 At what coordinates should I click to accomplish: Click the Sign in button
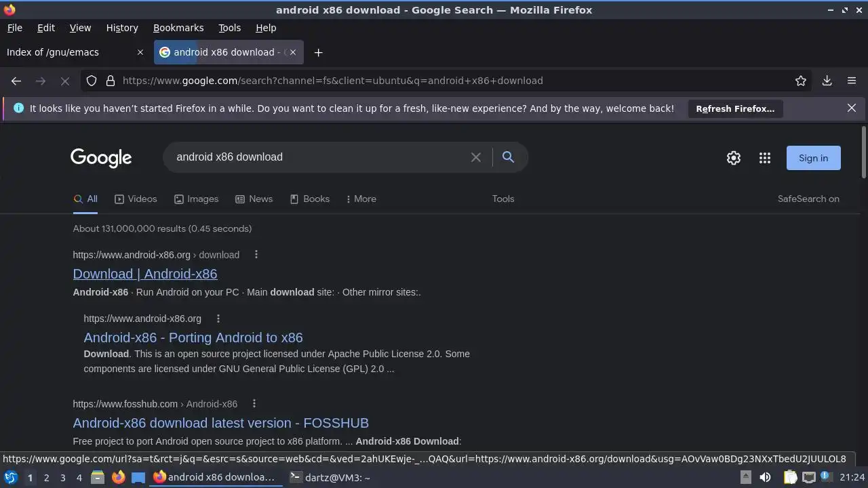pyautogui.click(x=813, y=158)
